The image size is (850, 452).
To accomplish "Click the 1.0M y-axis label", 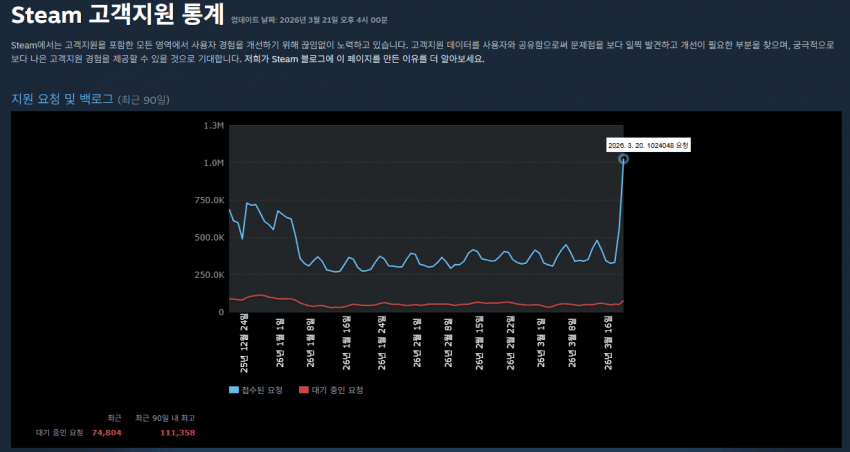I will tap(214, 163).
